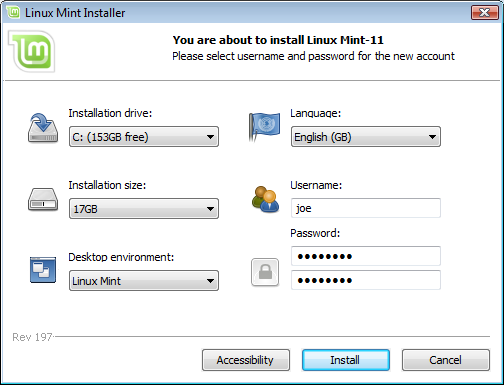This screenshot has height=385, width=504.
Task: Click the Accessibility button
Action: [246, 360]
